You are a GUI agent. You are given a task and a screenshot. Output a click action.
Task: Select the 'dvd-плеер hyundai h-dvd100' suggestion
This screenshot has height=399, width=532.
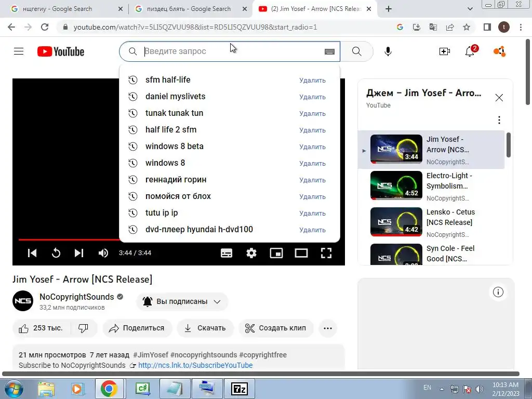tap(229, 229)
